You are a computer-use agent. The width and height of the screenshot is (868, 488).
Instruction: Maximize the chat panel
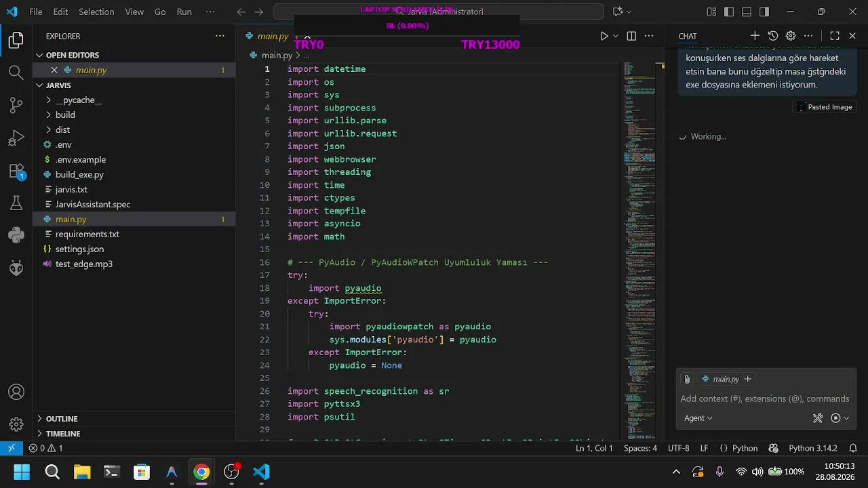click(835, 36)
